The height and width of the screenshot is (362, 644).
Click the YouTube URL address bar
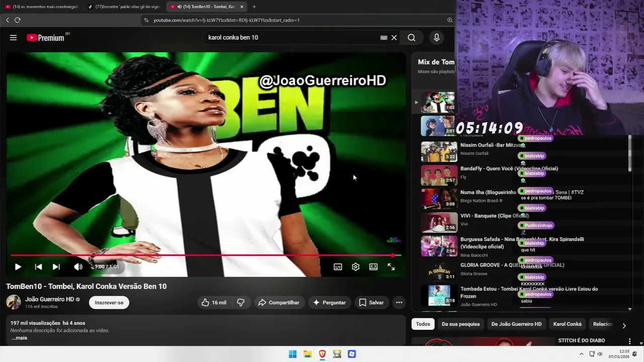[297, 20]
